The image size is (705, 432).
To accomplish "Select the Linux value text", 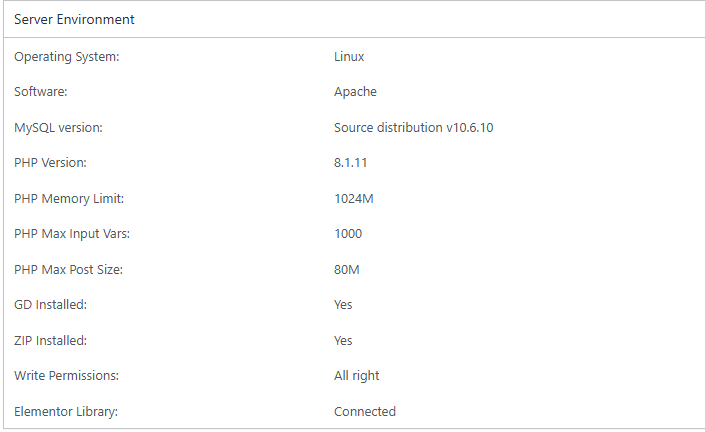I will [349, 57].
